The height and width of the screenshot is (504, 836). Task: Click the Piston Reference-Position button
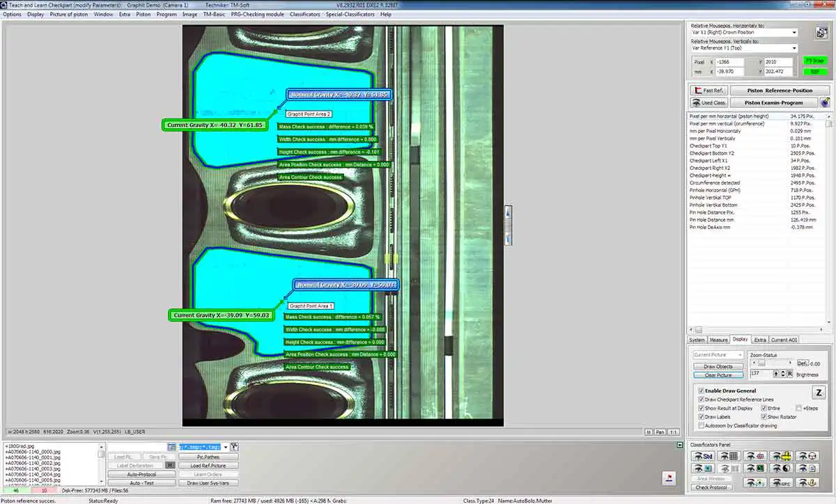tap(780, 90)
